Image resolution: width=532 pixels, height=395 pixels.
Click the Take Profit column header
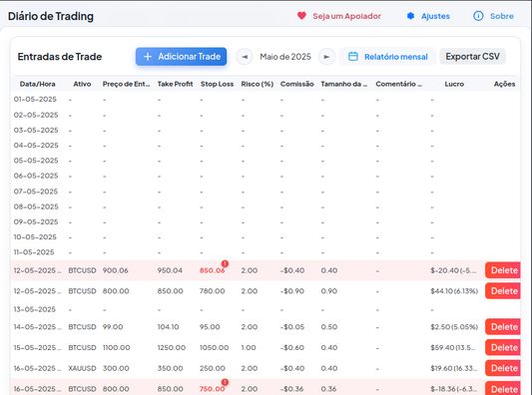pyautogui.click(x=175, y=84)
